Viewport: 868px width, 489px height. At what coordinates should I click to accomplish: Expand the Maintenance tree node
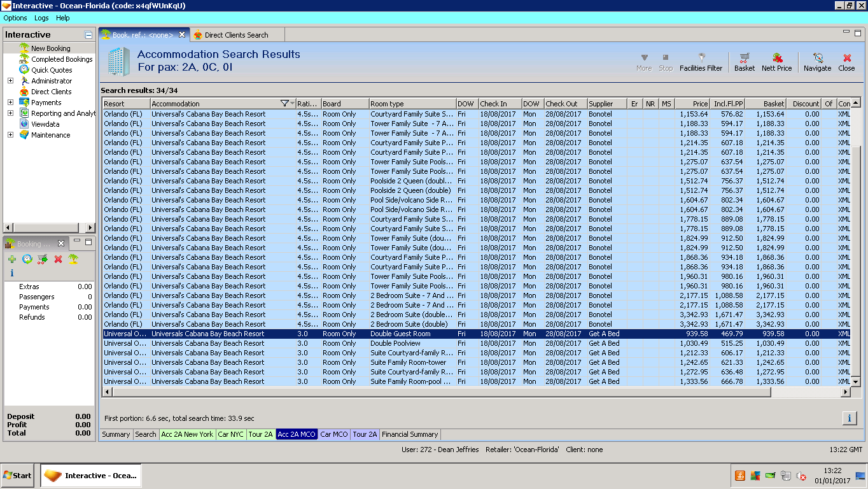click(10, 135)
